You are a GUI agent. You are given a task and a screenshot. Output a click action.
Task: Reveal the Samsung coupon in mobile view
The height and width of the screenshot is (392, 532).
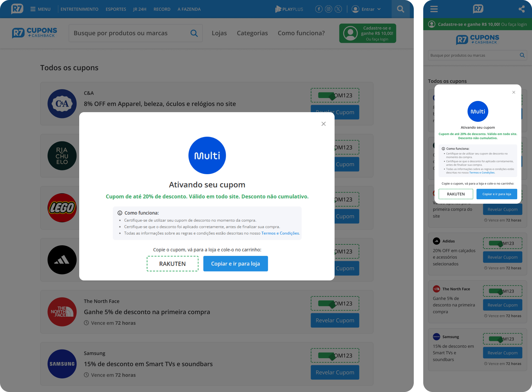tap(503, 353)
